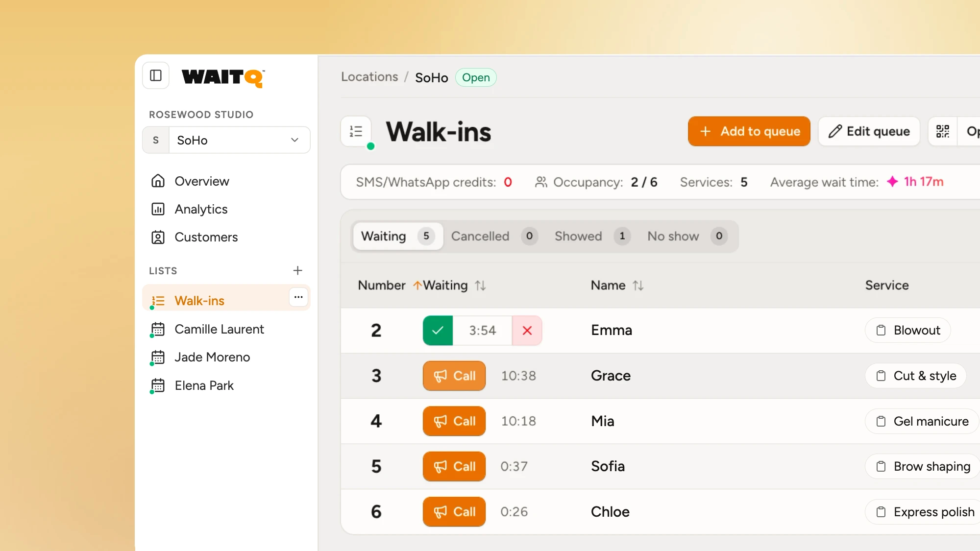Click the average wait time sparkle icon
The height and width of the screenshot is (551, 980).
click(892, 181)
